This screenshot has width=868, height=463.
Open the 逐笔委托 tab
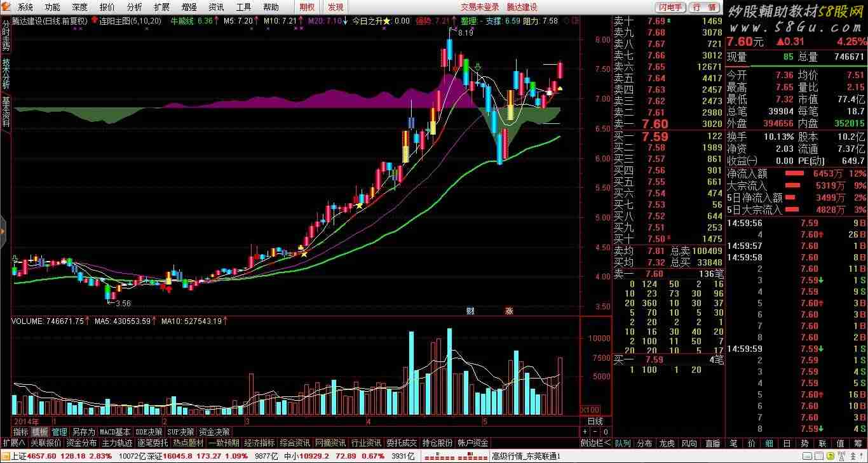click(x=153, y=443)
